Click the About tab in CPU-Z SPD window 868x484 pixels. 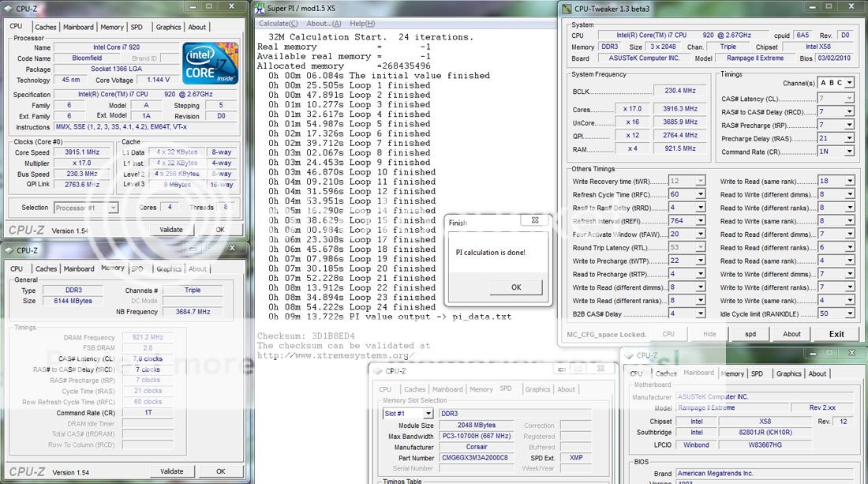pos(566,389)
